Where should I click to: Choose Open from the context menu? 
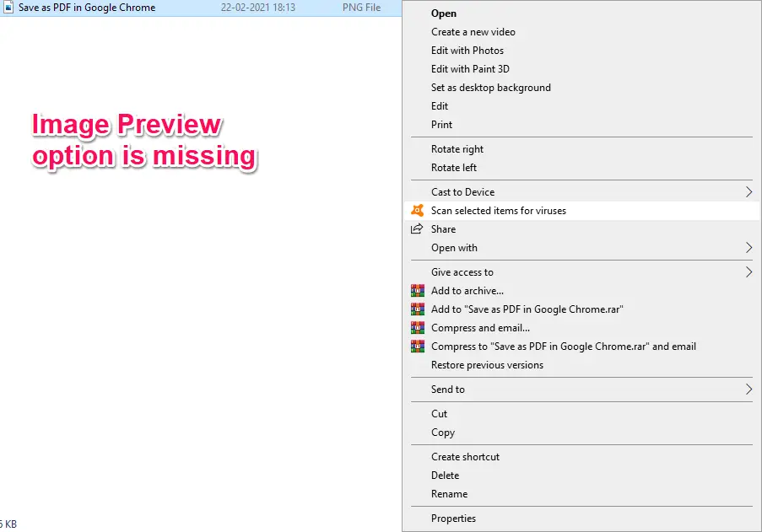[581, 13]
